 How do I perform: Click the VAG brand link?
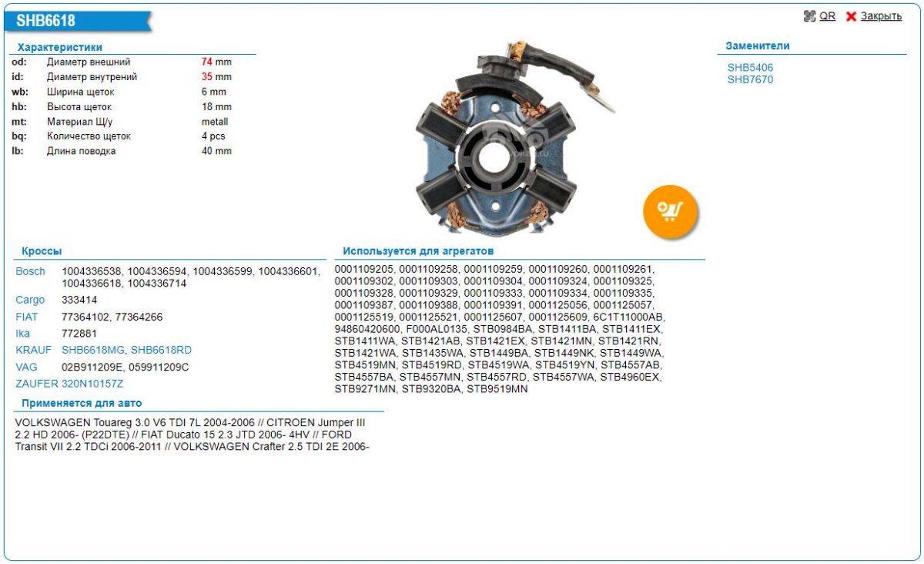click(26, 367)
